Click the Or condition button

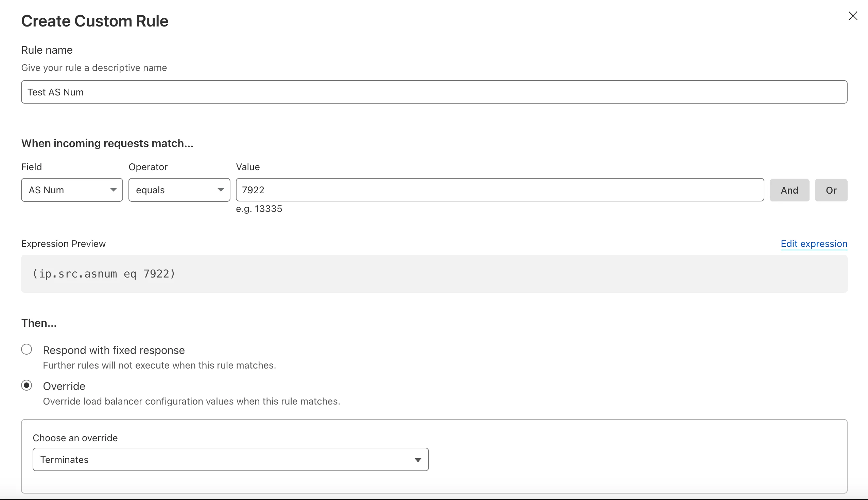tap(831, 190)
